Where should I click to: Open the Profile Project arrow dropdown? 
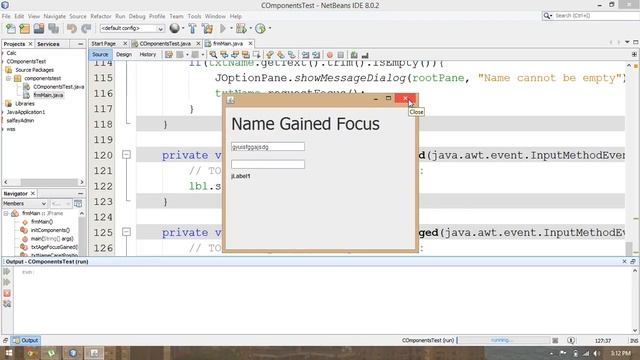click(269, 29)
